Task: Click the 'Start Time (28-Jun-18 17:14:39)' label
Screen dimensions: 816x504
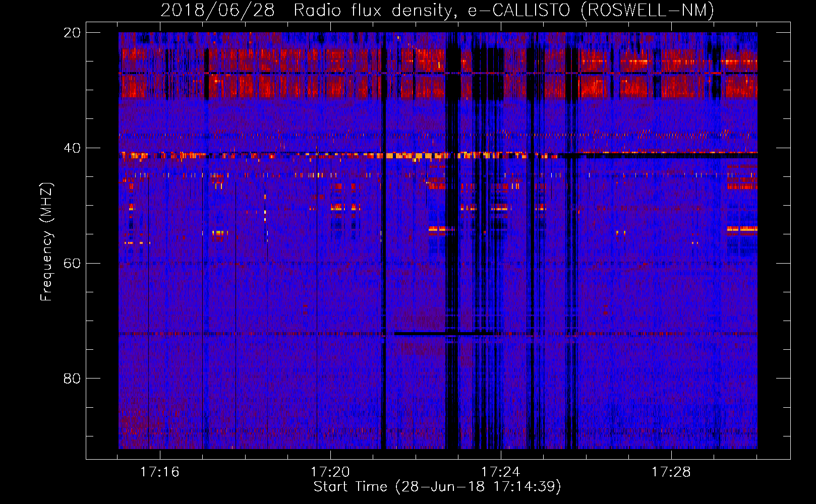Action: point(437,487)
